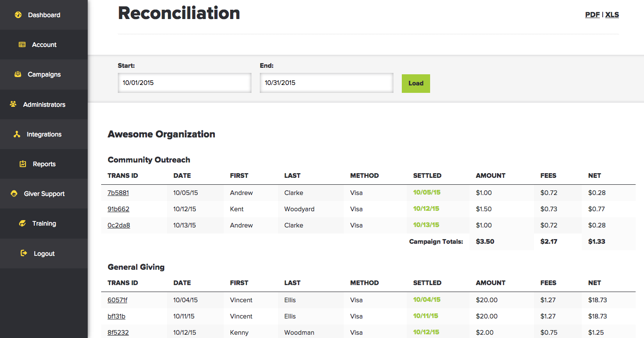Viewport: 644px width, 338px height.
Task: Click the Campaigns megaphone icon
Action: click(x=18, y=74)
